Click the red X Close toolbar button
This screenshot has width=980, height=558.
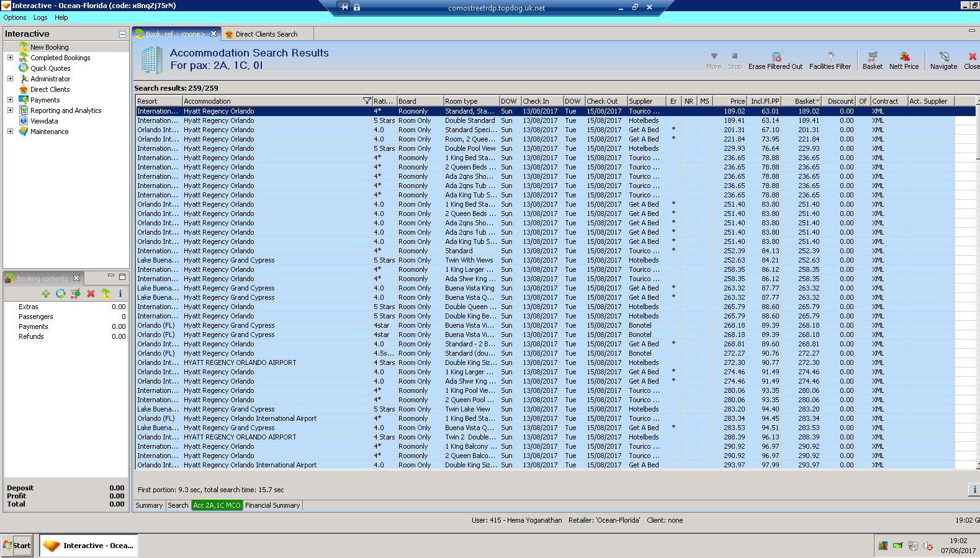971,61
